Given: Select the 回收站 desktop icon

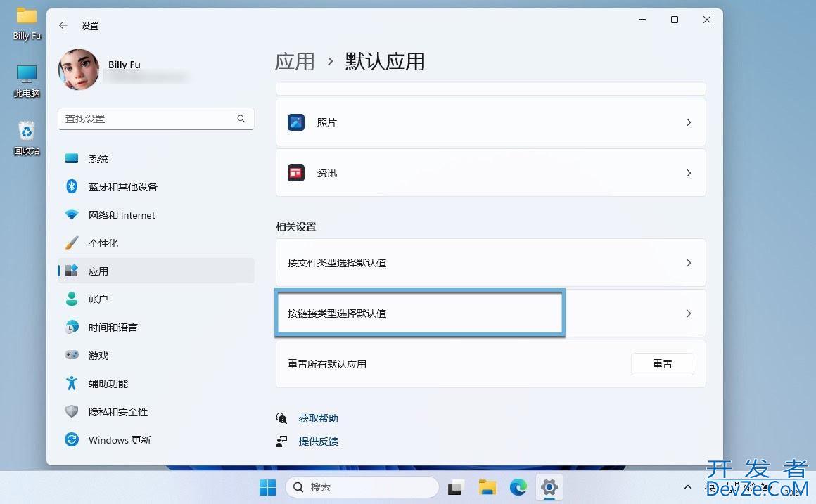Looking at the screenshot, I should [x=27, y=138].
